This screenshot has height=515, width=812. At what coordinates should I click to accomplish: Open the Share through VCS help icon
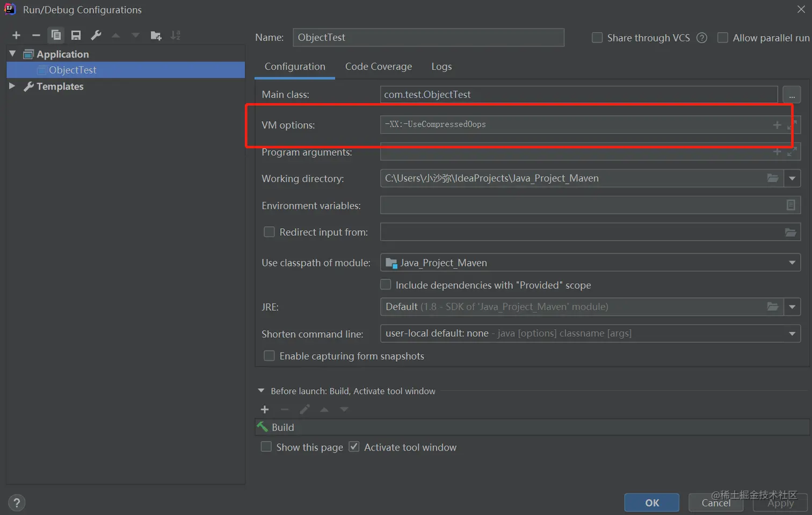(x=701, y=38)
